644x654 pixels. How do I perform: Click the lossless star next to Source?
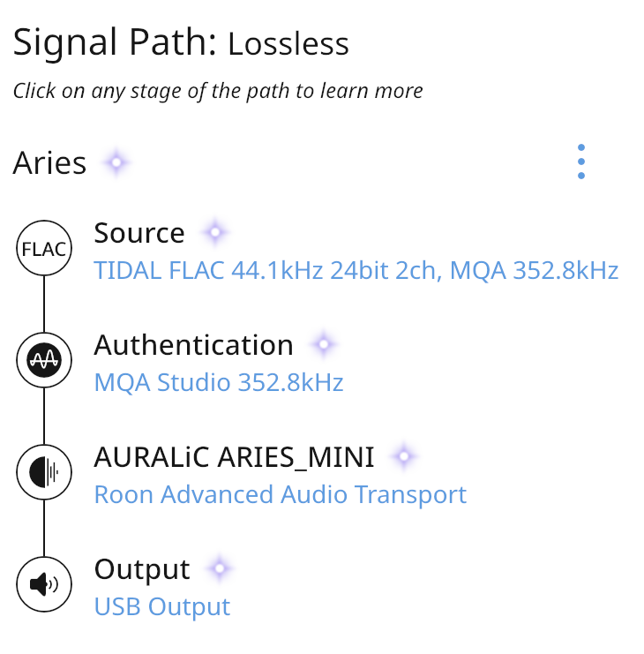(x=215, y=232)
